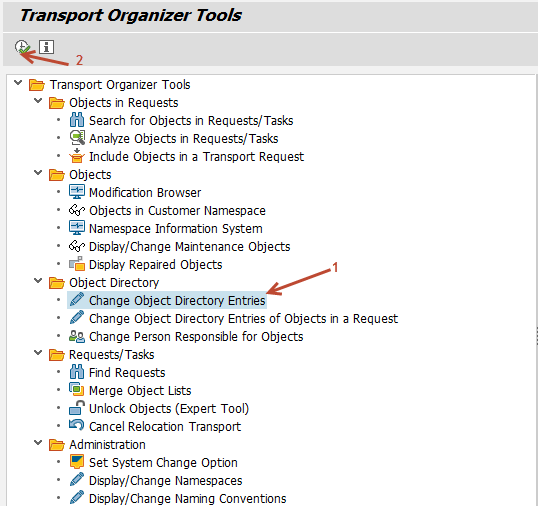Select Search for Objects in Requests/Tasks

(x=191, y=121)
